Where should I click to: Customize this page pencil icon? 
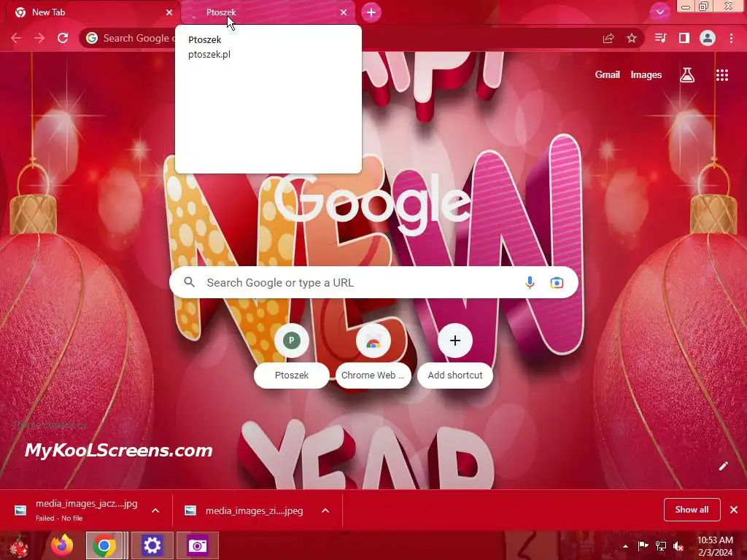723,466
